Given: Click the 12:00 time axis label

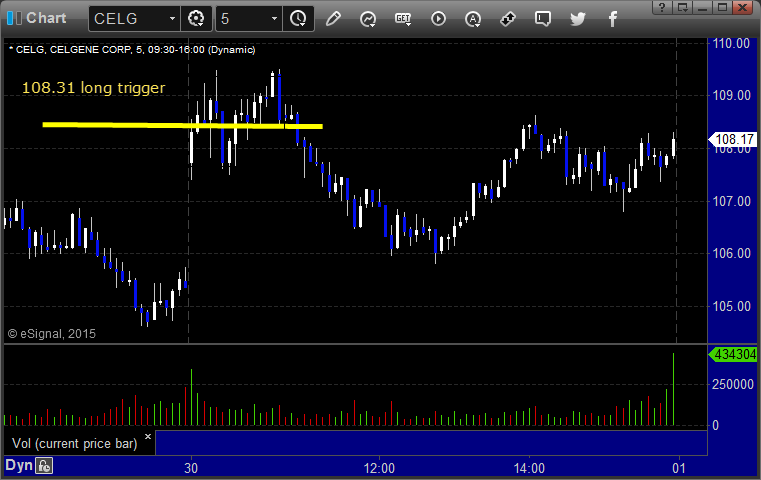Looking at the screenshot, I should (x=379, y=468).
